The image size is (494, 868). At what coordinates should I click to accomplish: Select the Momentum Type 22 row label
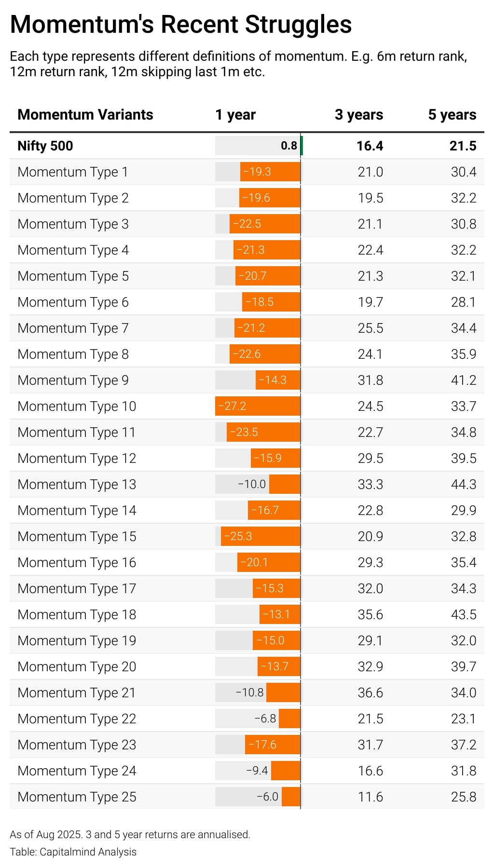click(77, 719)
